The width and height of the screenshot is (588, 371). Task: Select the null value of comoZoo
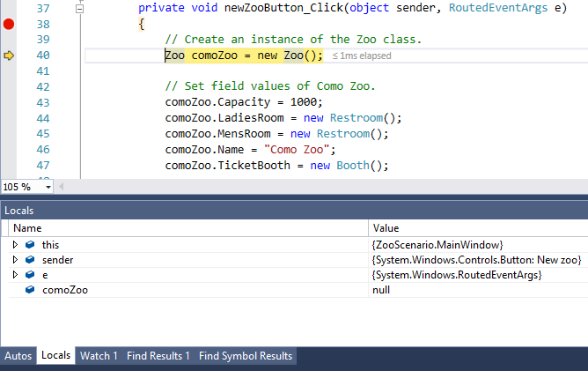click(x=381, y=290)
